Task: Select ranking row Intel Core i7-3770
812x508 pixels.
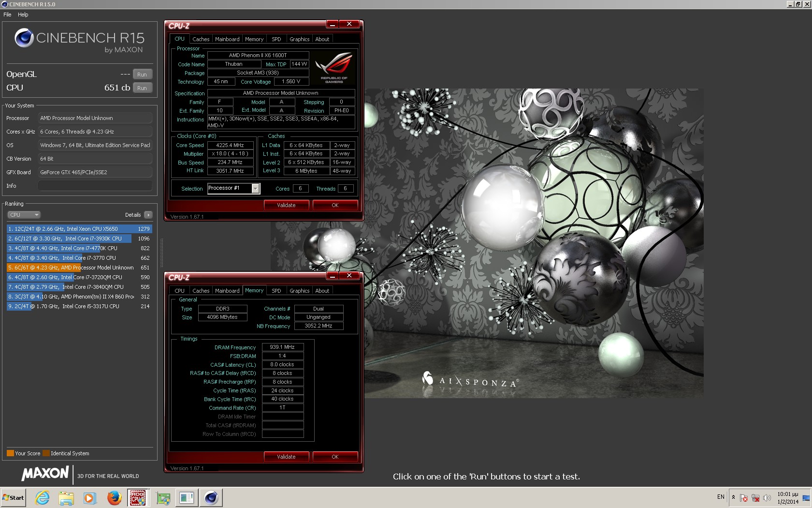Action: 79,258
